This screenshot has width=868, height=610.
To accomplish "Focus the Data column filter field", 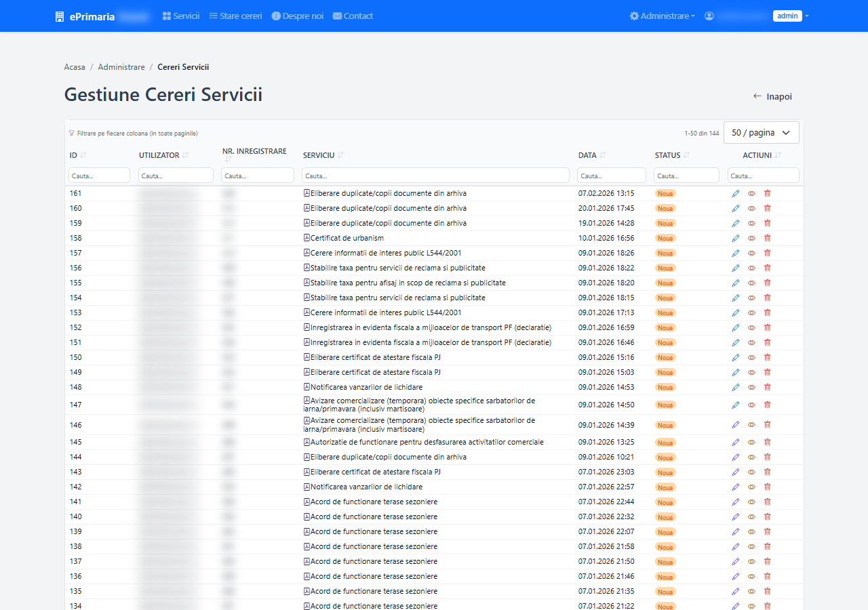I will pos(612,176).
